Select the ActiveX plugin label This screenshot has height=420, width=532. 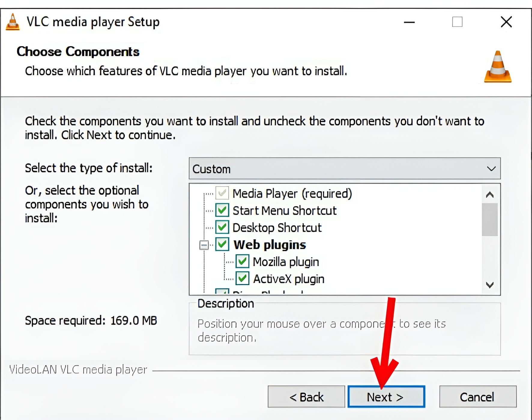[x=289, y=279]
